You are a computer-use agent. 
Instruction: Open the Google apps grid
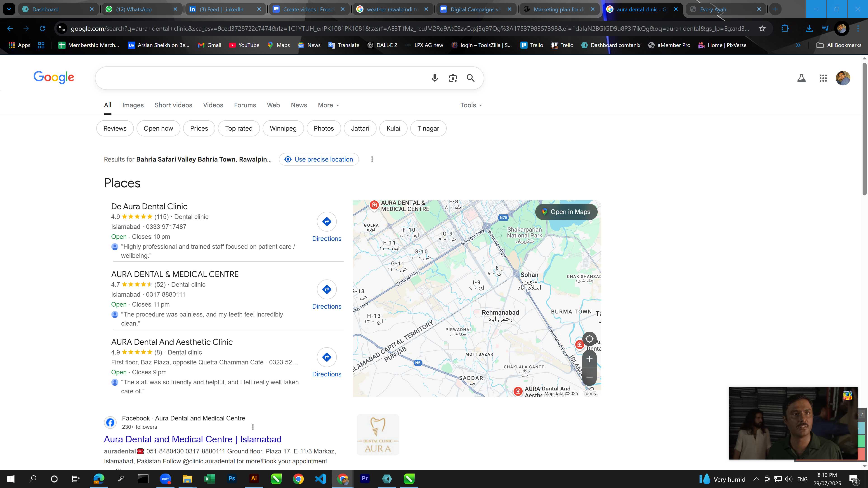click(x=823, y=78)
